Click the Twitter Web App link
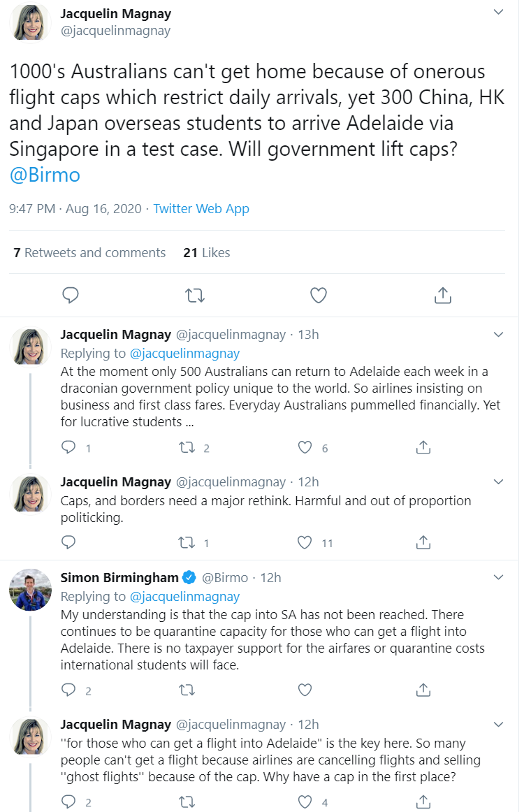 tap(201, 209)
